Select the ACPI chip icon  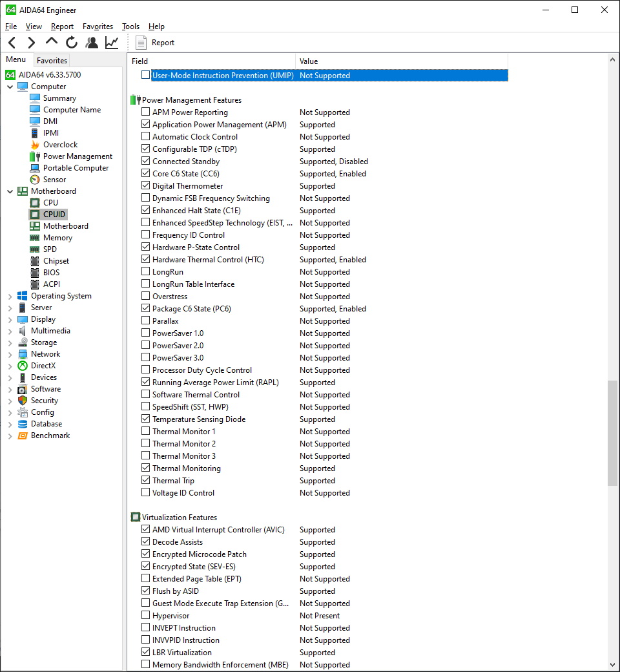[x=35, y=284]
